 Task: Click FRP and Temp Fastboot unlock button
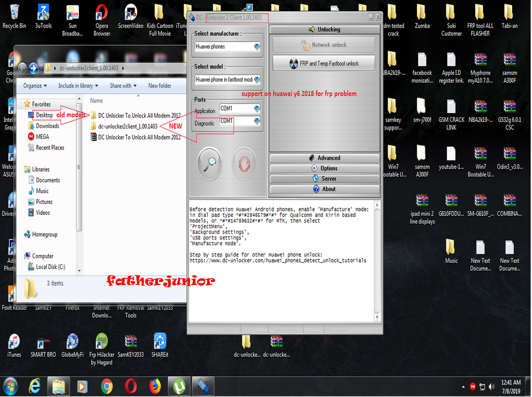(324, 64)
